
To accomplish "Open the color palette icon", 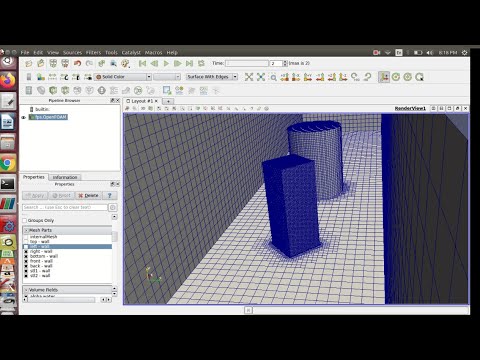I will (125, 63).
